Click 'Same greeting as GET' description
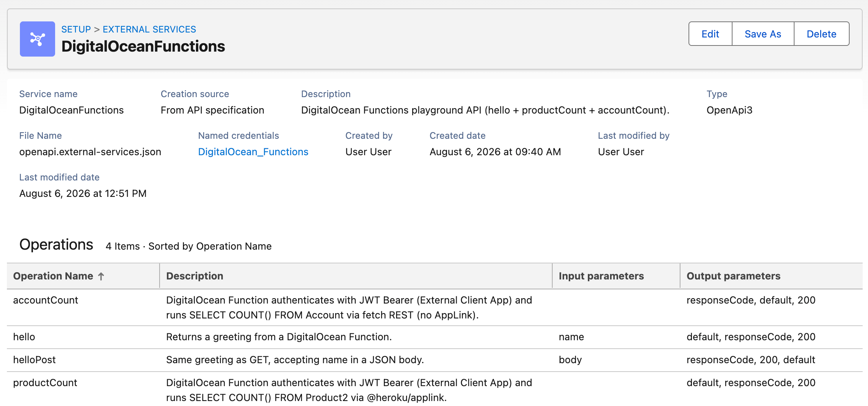 (x=295, y=360)
